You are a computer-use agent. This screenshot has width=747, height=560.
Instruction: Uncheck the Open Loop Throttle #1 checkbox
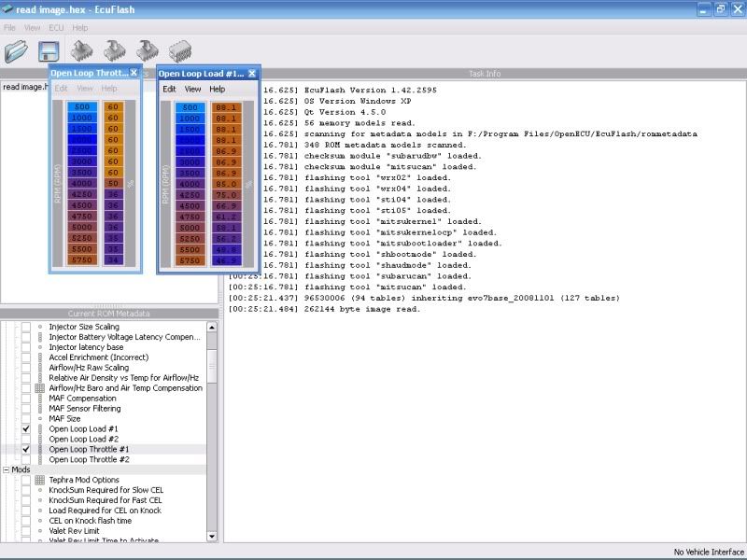26,449
